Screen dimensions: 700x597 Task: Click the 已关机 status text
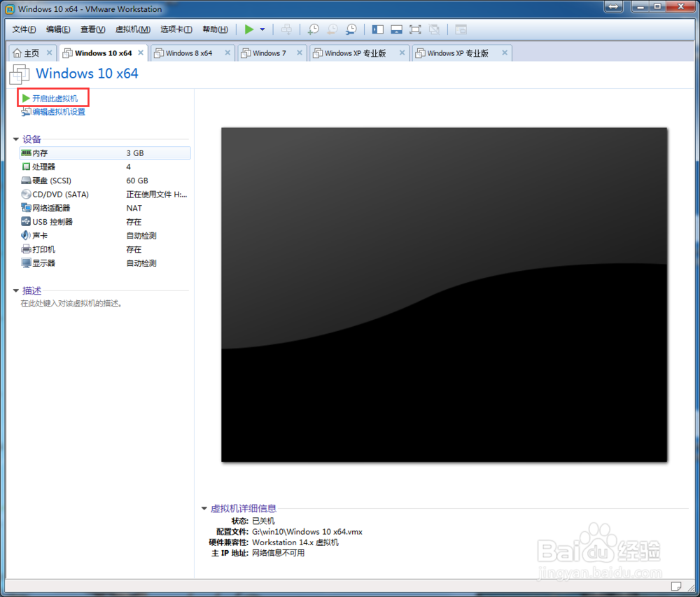click(263, 521)
